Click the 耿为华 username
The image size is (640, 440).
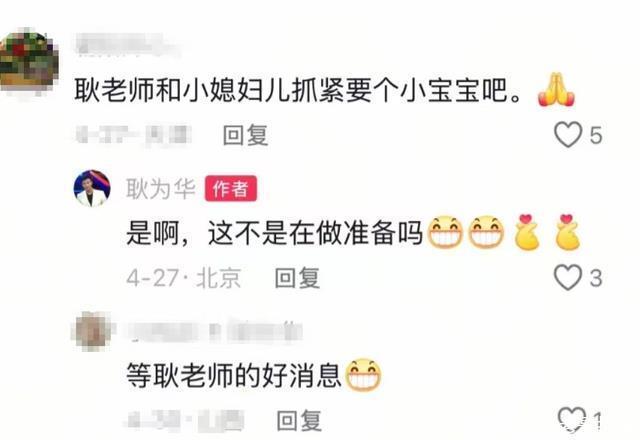[161, 189]
